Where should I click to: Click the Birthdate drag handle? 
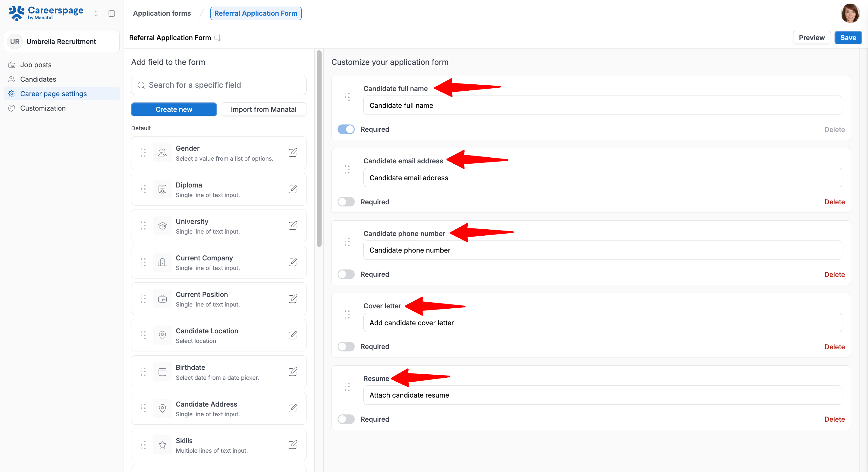pyautogui.click(x=143, y=372)
